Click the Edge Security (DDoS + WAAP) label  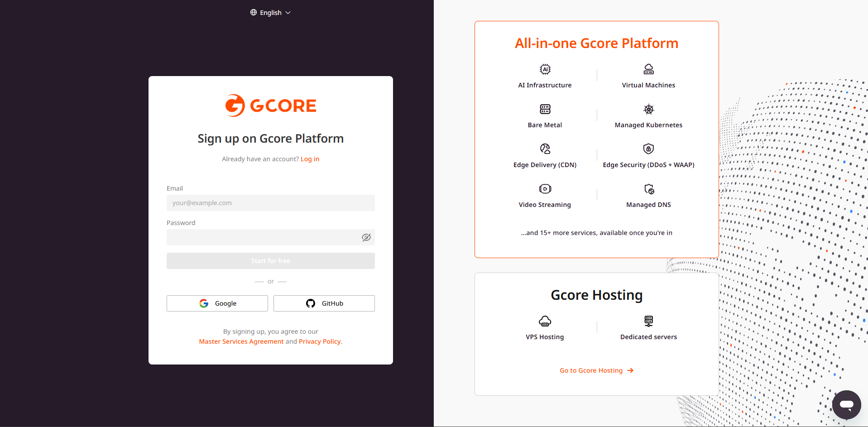tap(648, 165)
